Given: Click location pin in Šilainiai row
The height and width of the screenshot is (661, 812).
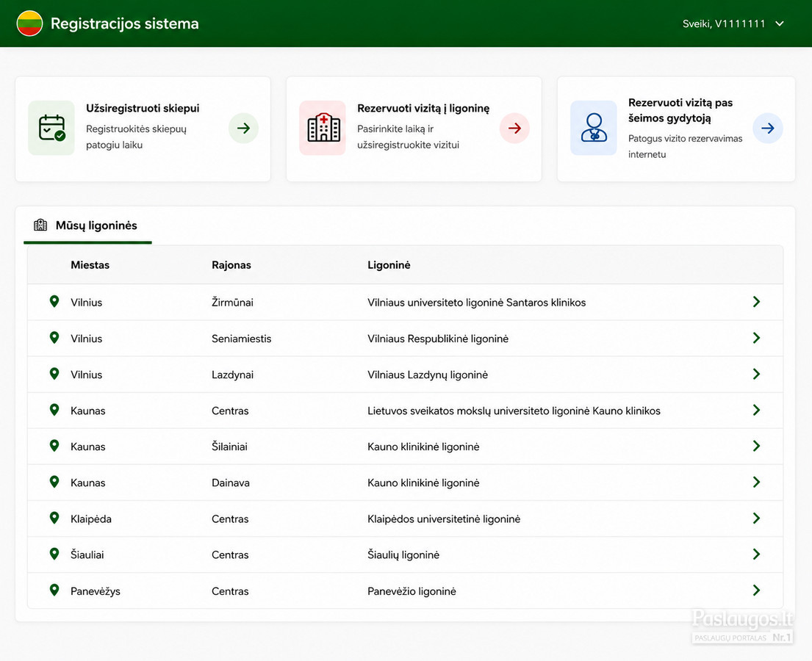Looking at the screenshot, I should pos(54,446).
